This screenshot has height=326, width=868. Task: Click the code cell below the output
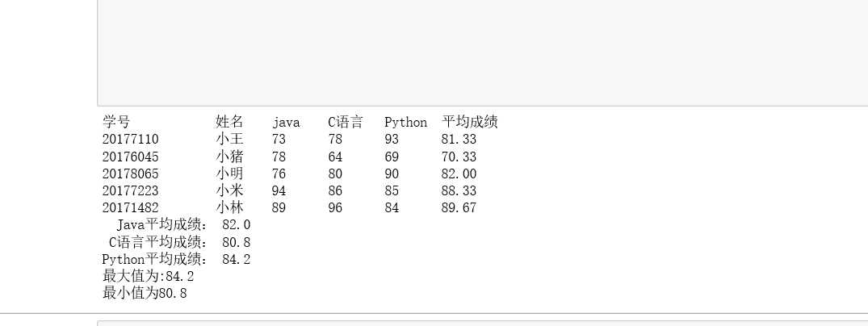pyautogui.click(x=482, y=323)
